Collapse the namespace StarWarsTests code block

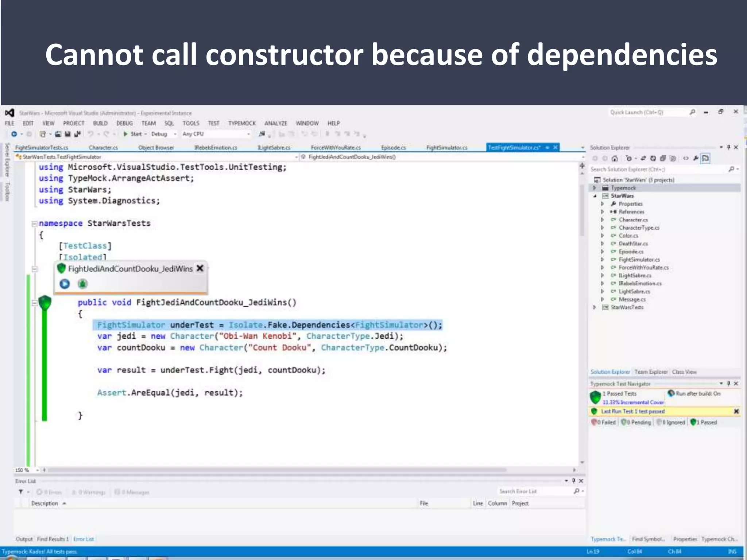pos(34,223)
